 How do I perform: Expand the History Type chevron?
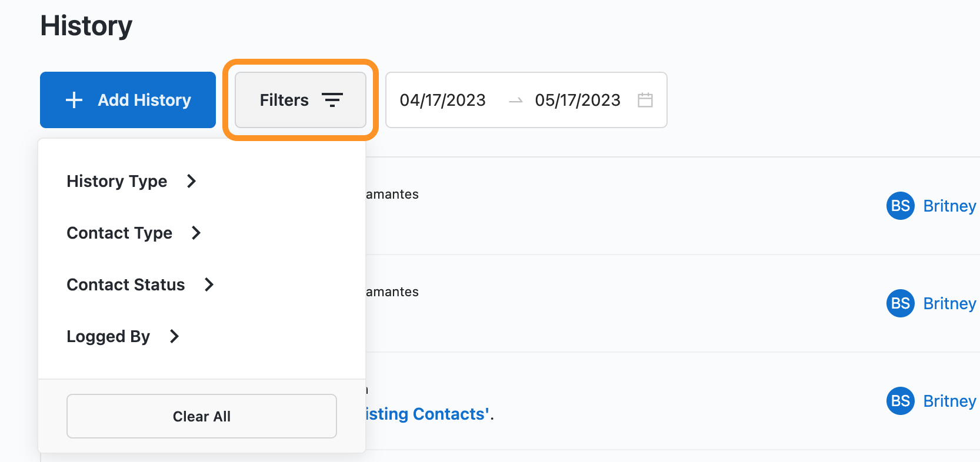coord(191,181)
